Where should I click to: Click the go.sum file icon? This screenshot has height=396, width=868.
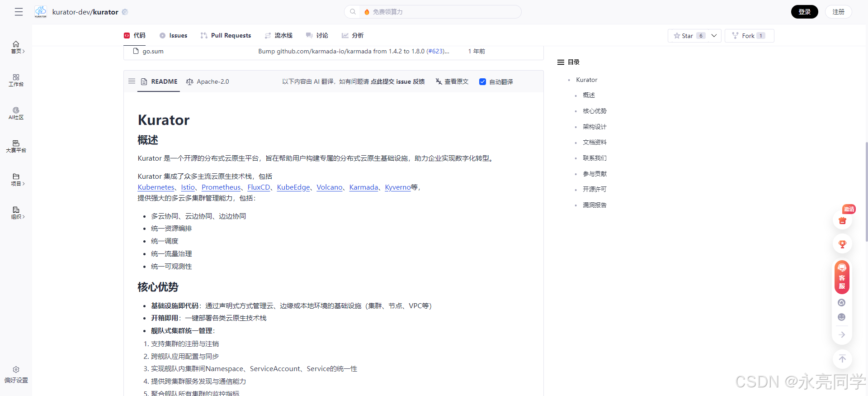point(135,51)
